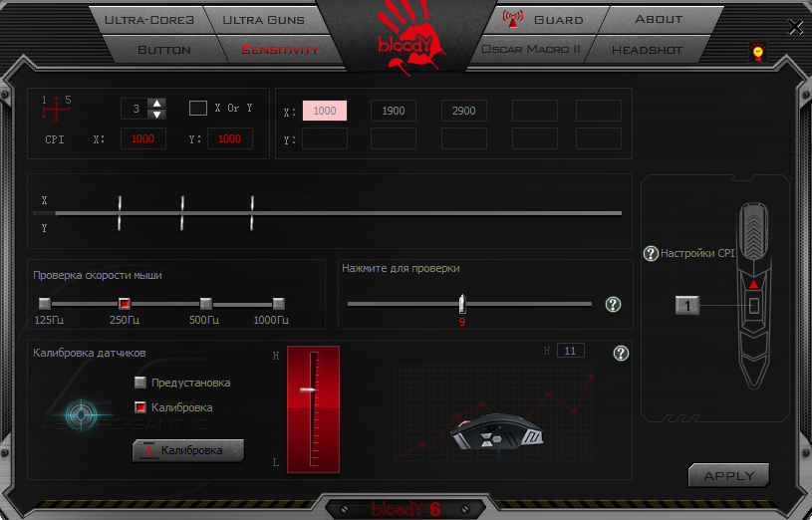Viewport: 812px width, 520px height.
Task: Toggle the Калибровка checkbox
Action: point(140,407)
